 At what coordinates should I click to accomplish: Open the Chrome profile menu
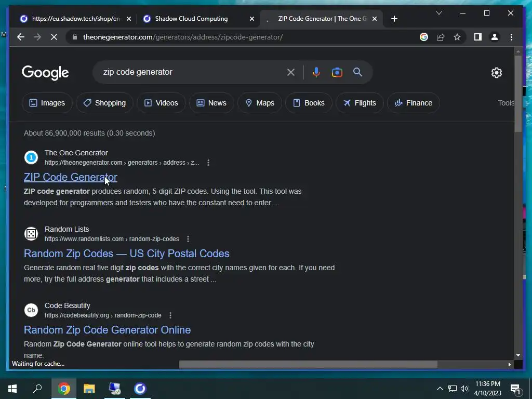pyautogui.click(x=495, y=37)
